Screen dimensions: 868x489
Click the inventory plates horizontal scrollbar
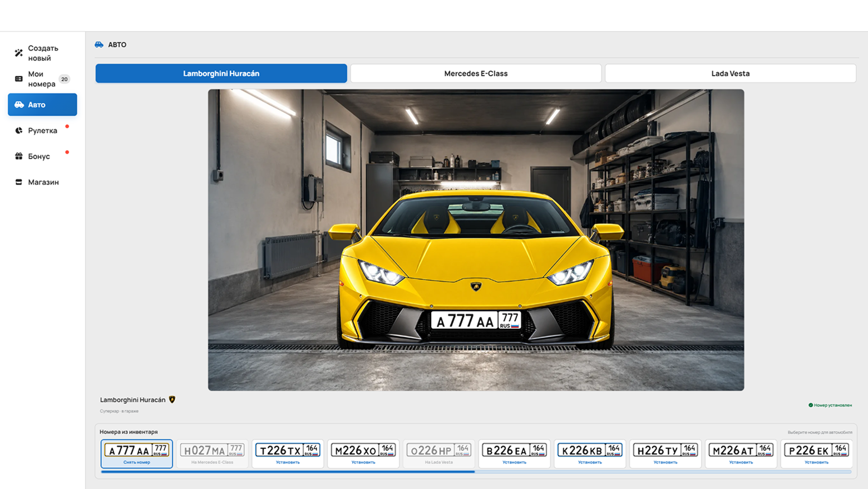tap(476, 472)
